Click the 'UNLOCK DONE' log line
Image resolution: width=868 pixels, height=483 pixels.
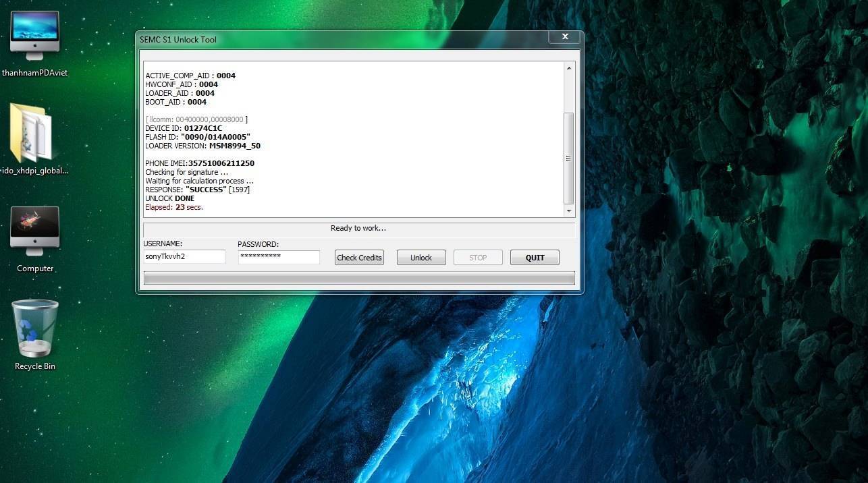(x=169, y=198)
